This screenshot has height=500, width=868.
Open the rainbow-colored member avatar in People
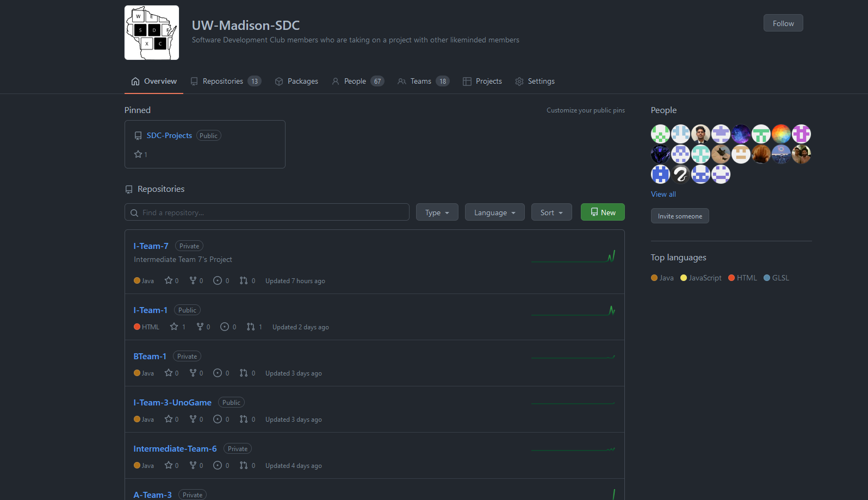tap(781, 134)
